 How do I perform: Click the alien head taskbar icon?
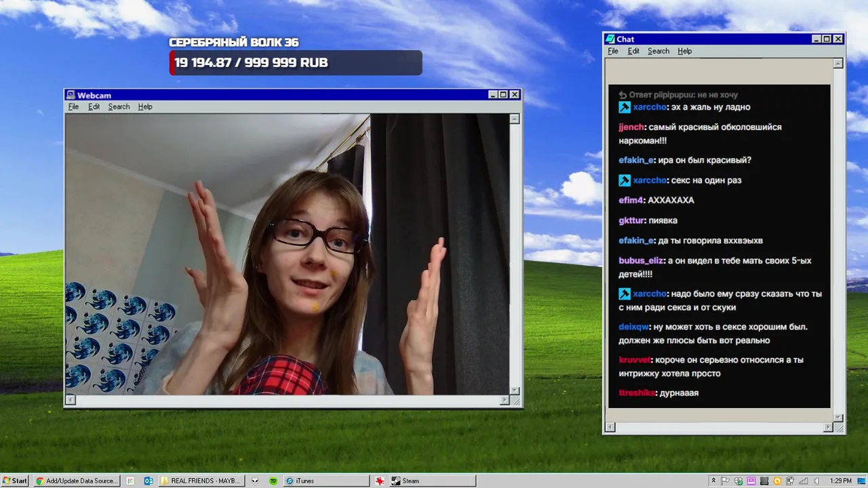(255, 481)
